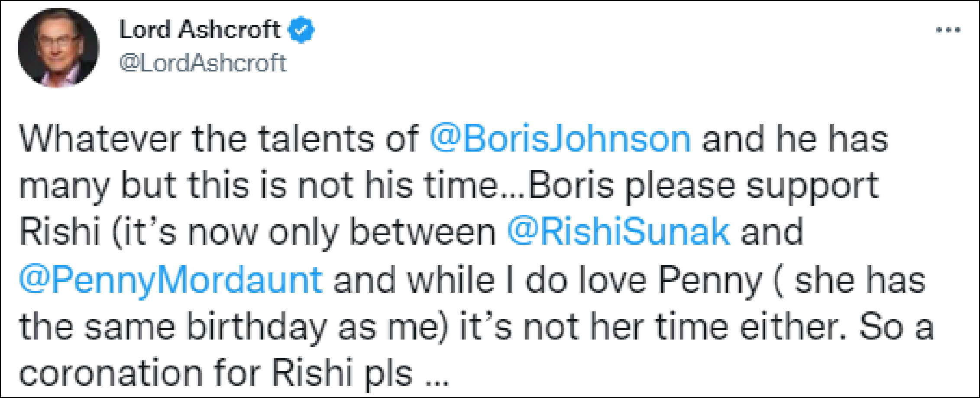Click the opening words "Whatever the talents of"
This screenshot has height=398, width=980.
(219, 139)
